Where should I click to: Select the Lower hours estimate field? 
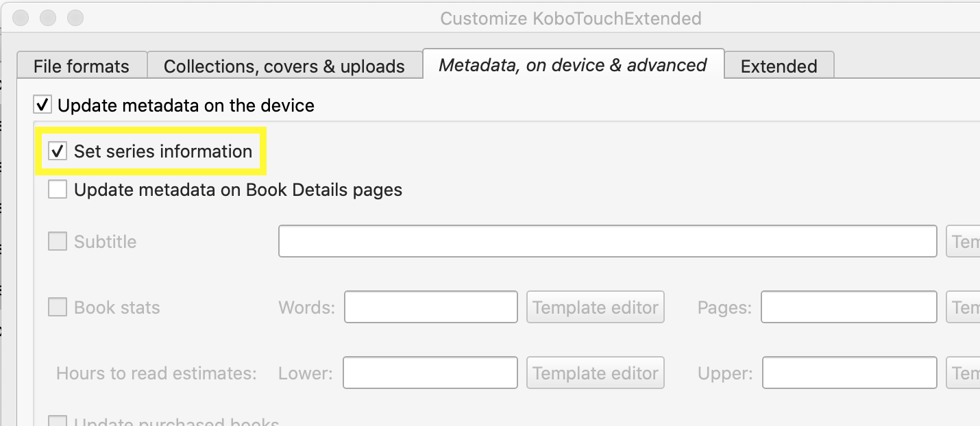[x=430, y=373]
